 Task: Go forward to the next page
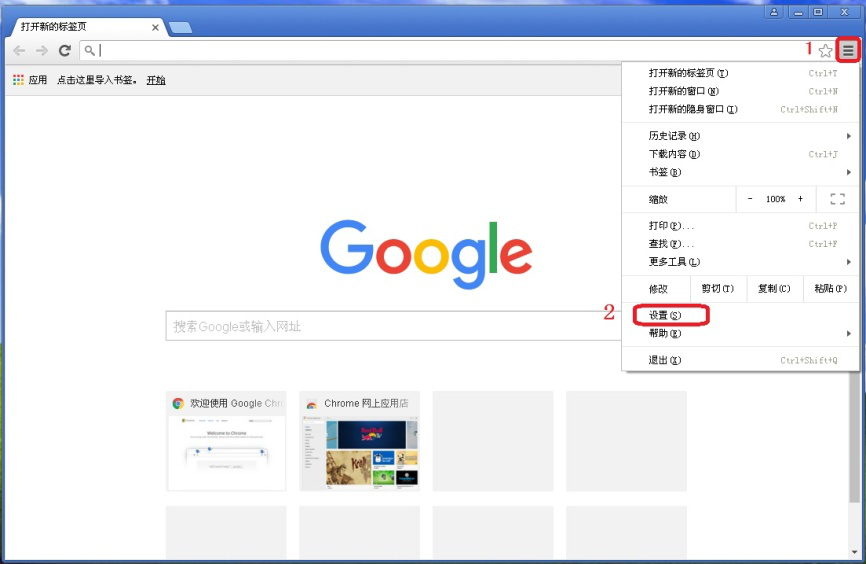pyautogui.click(x=42, y=51)
